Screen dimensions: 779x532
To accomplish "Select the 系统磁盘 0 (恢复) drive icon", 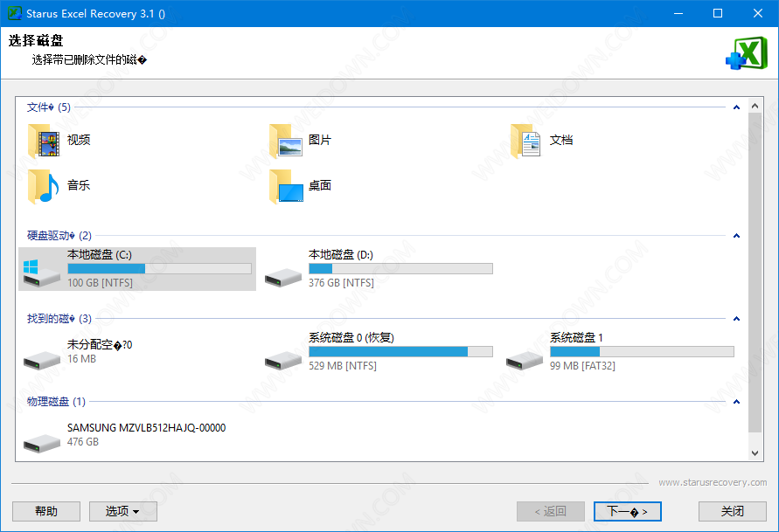I will point(283,360).
